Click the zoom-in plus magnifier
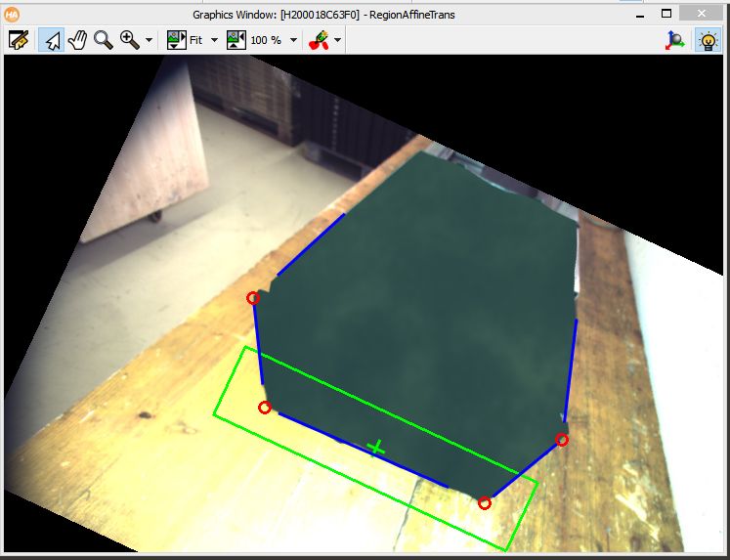 (x=130, y=40)
